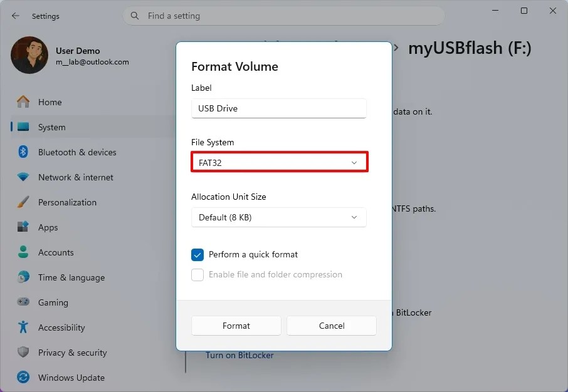Check Enable file and folder compression
The image size is (568, 392).
197,275
